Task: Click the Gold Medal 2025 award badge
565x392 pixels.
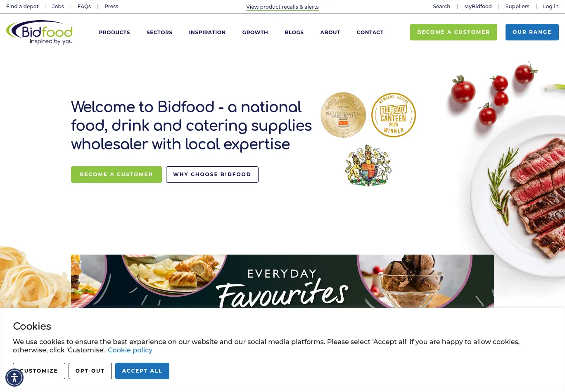Action: (x=343, y=115)
